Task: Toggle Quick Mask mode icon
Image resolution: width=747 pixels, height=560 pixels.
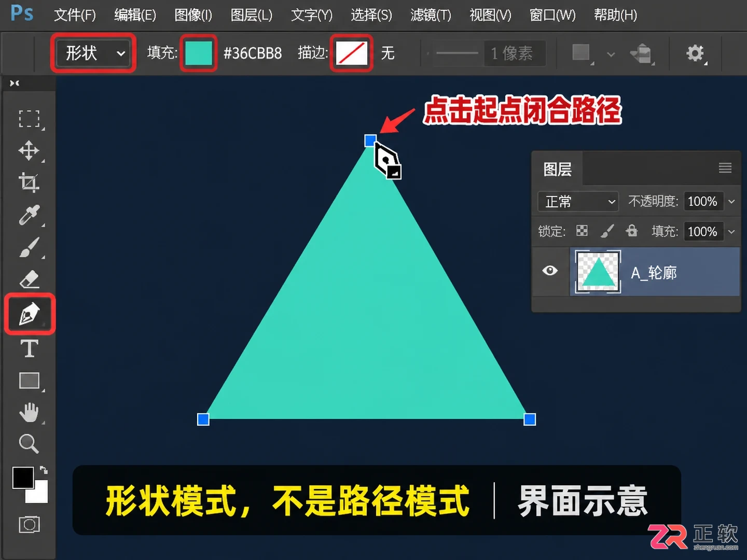Action: pyautogui.click(x=29, y=525)
